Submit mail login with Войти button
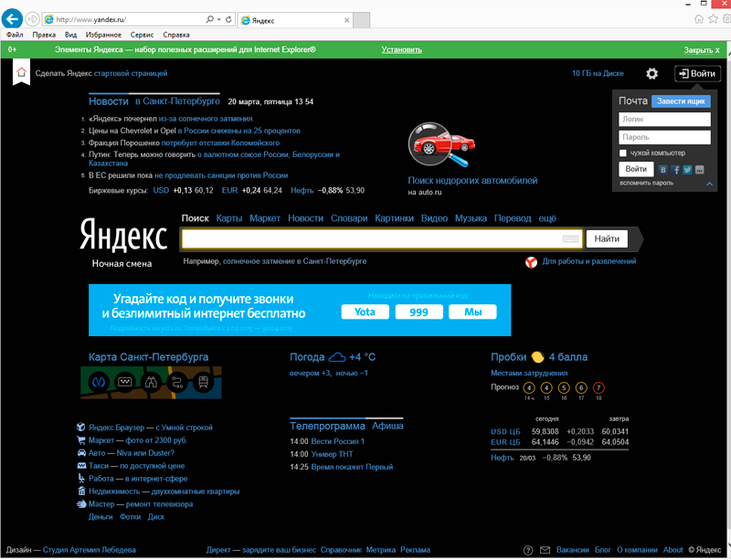The height and width of the screenshot is (560, 731). 636,169
